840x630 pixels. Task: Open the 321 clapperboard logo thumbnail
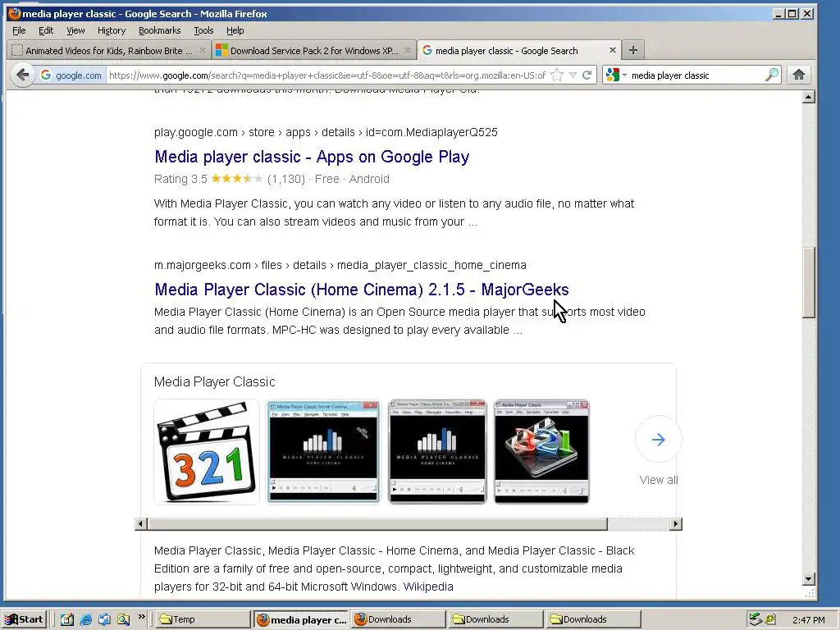(x=207, y=452)
